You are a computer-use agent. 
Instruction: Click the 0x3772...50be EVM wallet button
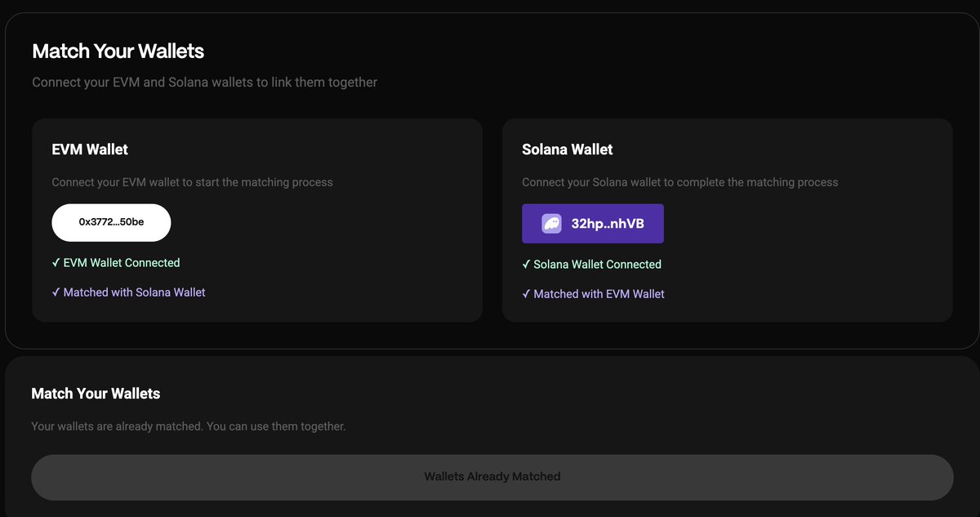(111, 222)
